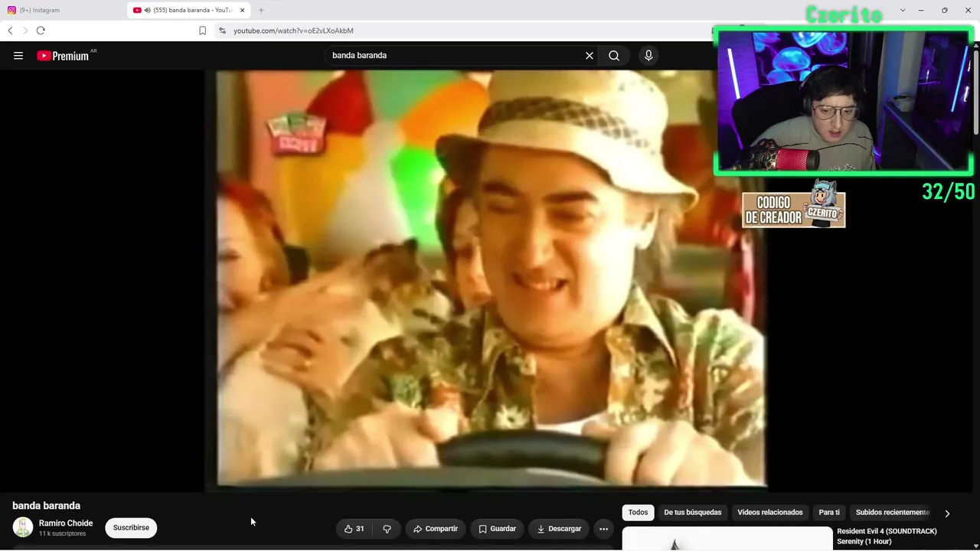Select the Todos filter chip
The image size is (980, 551).
coord(638,513)
